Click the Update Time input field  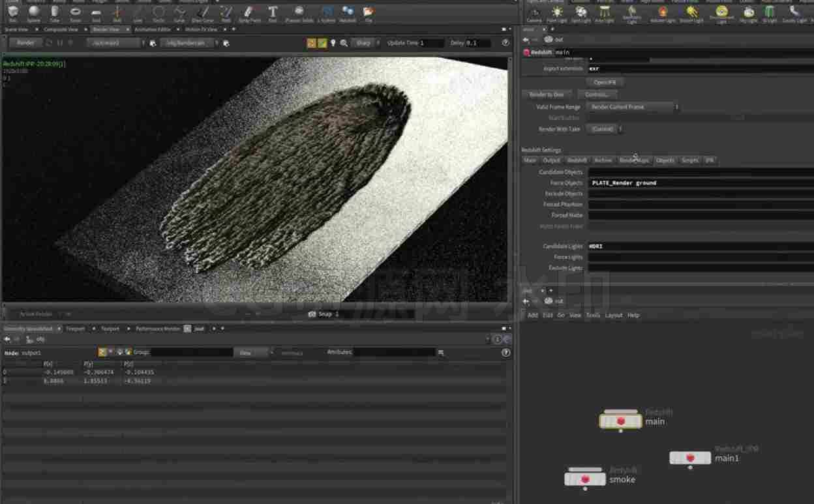(x=432, y=43)
